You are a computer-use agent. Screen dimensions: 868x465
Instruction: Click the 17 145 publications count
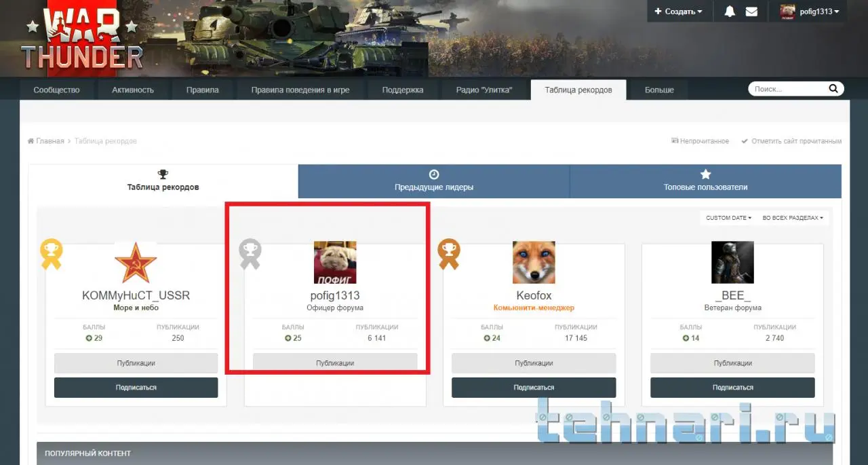click(x=576, y=338)
